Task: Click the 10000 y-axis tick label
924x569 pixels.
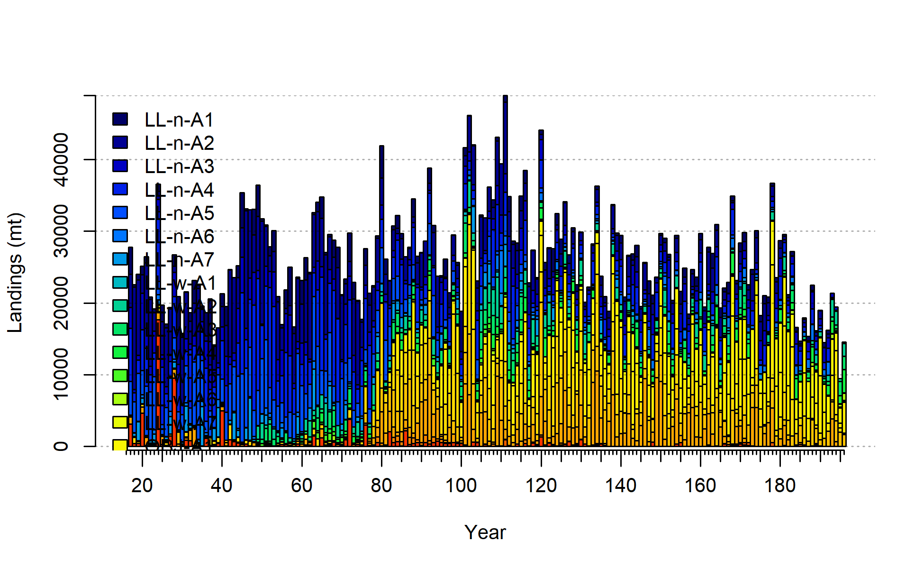Action: [x=61, y=375]
